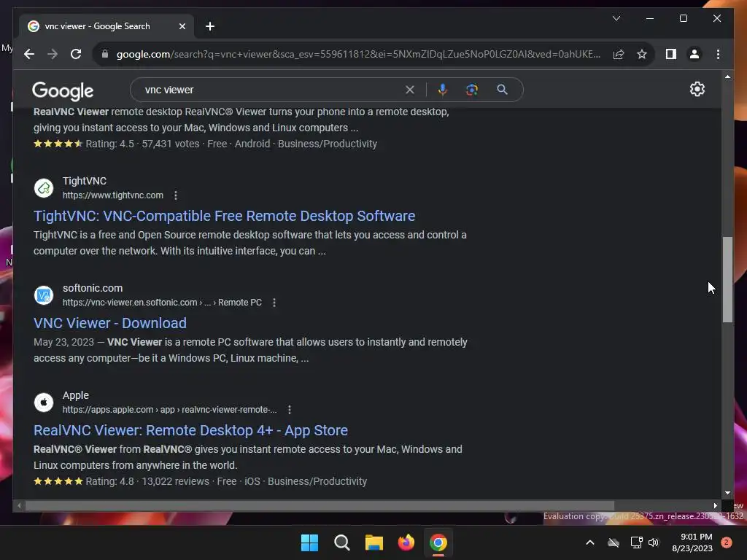The width and height of the screenshot is (747, 560).
Task: Open more options for softonic.com result
Action: pos(274,303)
